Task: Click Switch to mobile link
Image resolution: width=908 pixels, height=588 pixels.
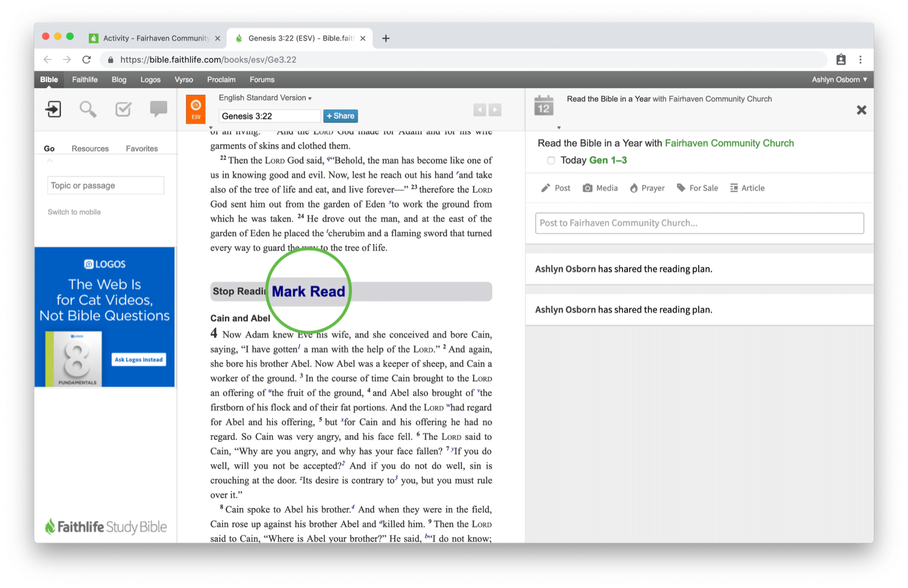Action: [74, 212]
